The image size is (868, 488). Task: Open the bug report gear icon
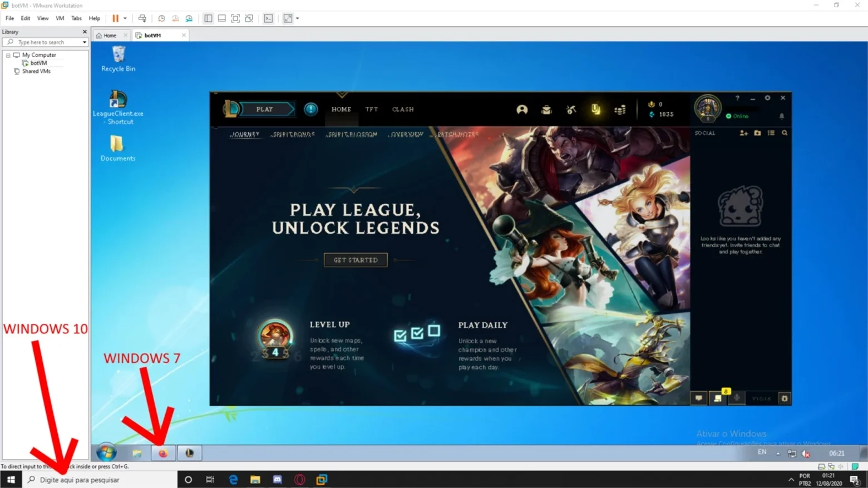point(785,398)
